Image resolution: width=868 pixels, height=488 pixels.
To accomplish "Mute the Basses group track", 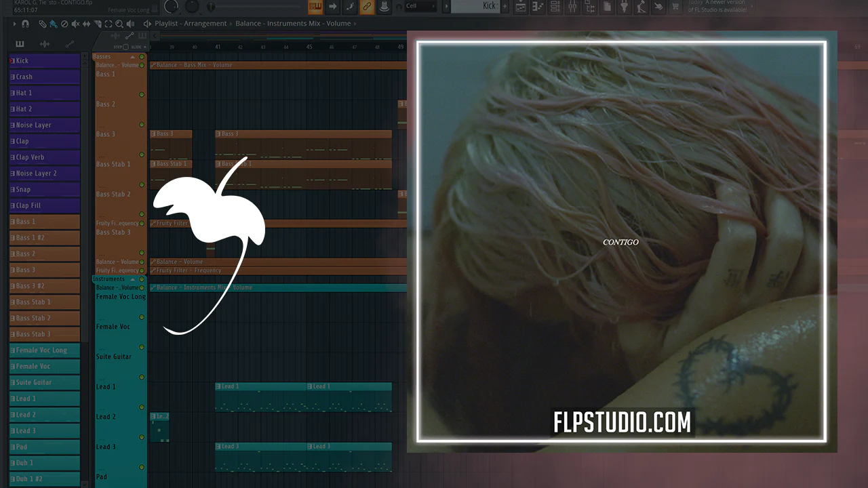I will (142, 57).
